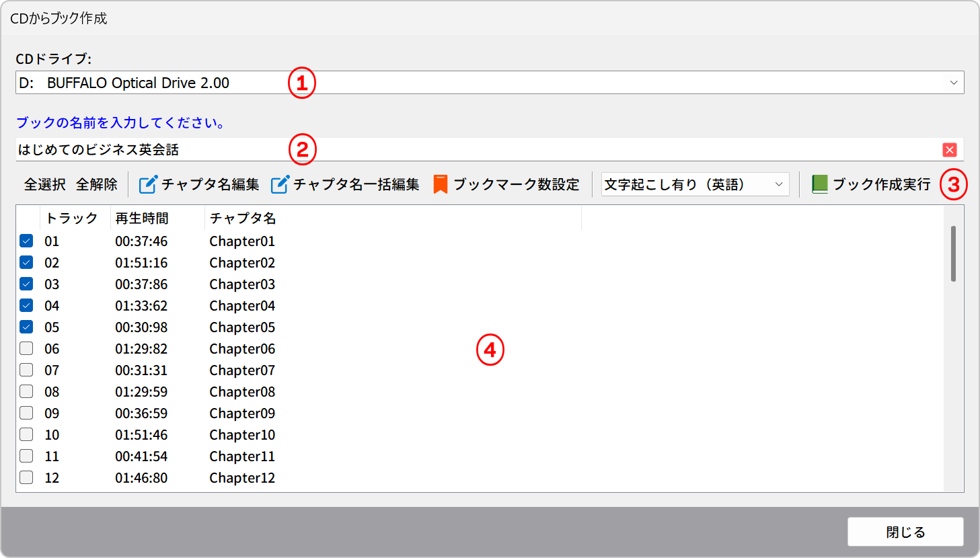The height and width of the screenshot is (558, 980).
Task: Click the 全選択 button
Action: 45,184
